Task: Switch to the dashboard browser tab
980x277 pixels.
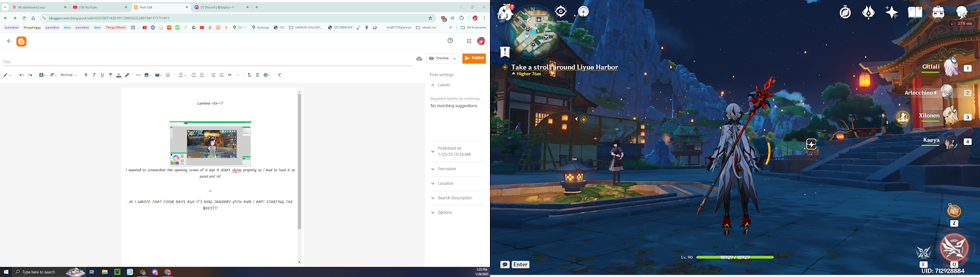Action: pyautogui.click(x=39, y=7)
